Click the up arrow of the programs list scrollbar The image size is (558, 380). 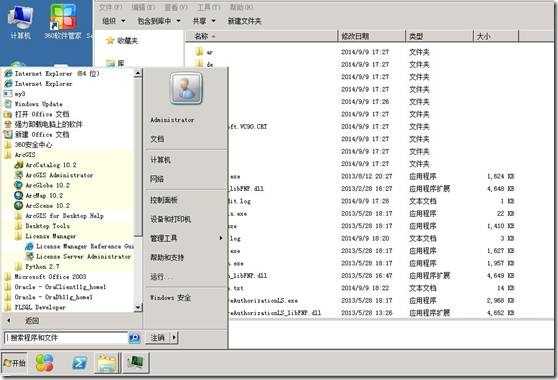click(138, 74)
